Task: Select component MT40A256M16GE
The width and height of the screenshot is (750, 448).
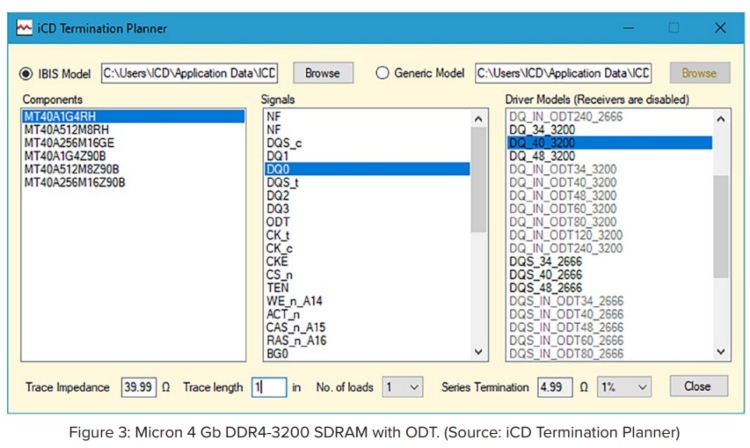Action: tap(133, 143)
